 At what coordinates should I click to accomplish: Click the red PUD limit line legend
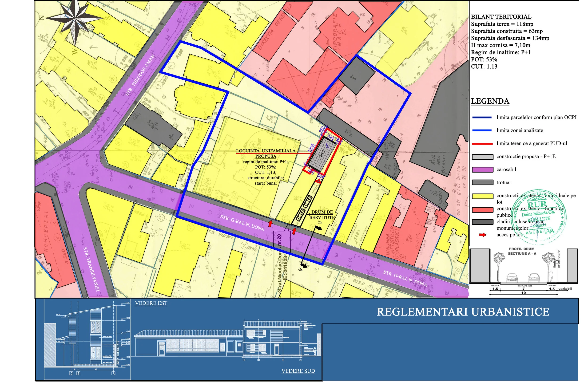click(482, 144)
